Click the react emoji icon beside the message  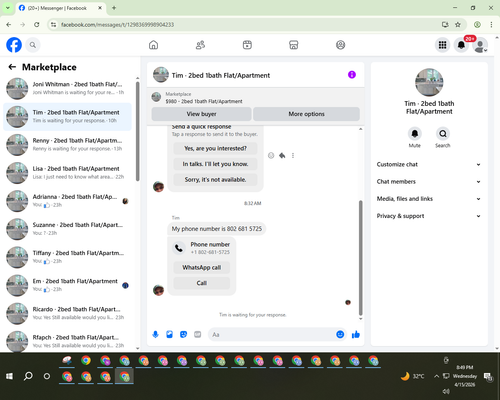coord(271,155)
